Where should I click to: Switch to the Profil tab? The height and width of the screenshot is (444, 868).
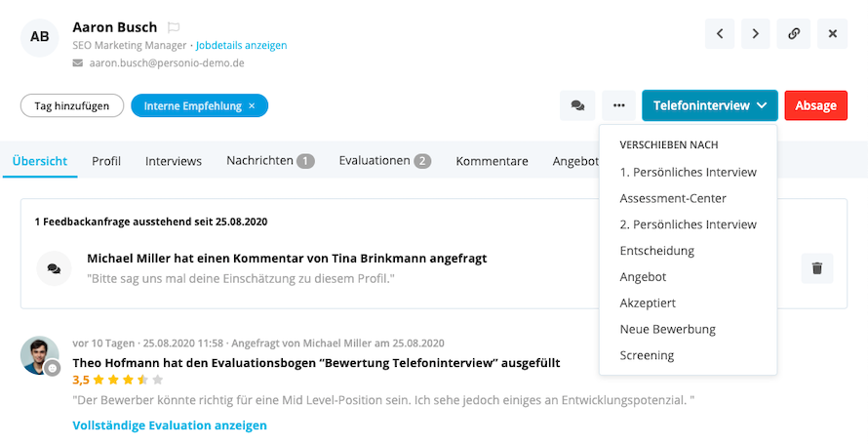point(106,161)
